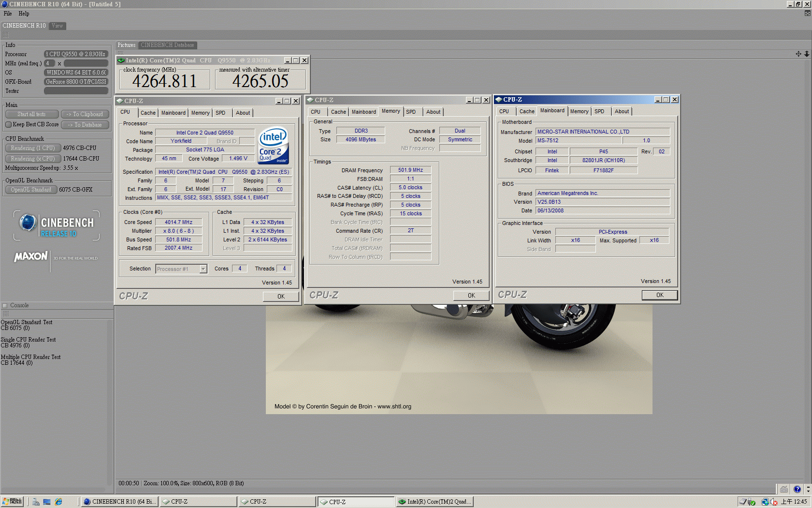Run the Rendering (x CPU) benchmark
812x508 pixels.
33,159
